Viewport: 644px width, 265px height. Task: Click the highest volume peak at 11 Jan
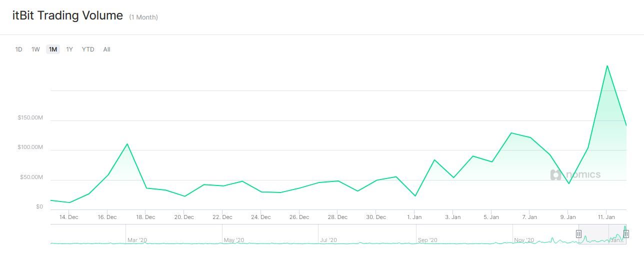(607, 66)
